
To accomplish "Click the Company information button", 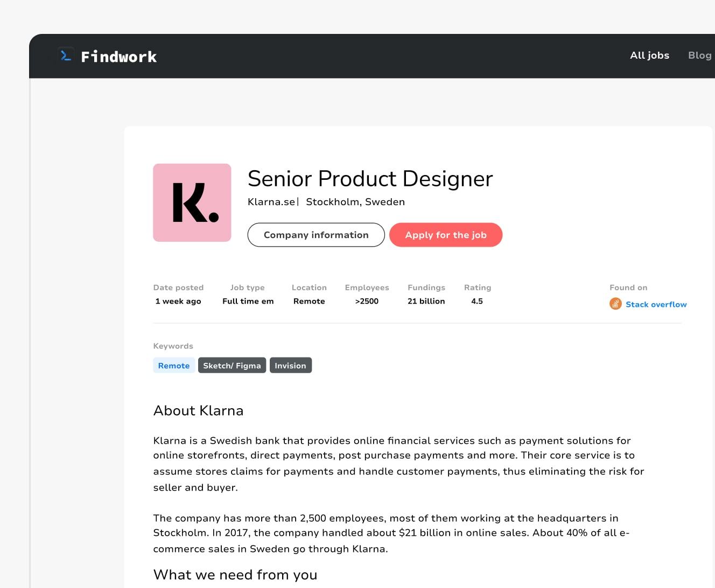I will coord(316,235).
